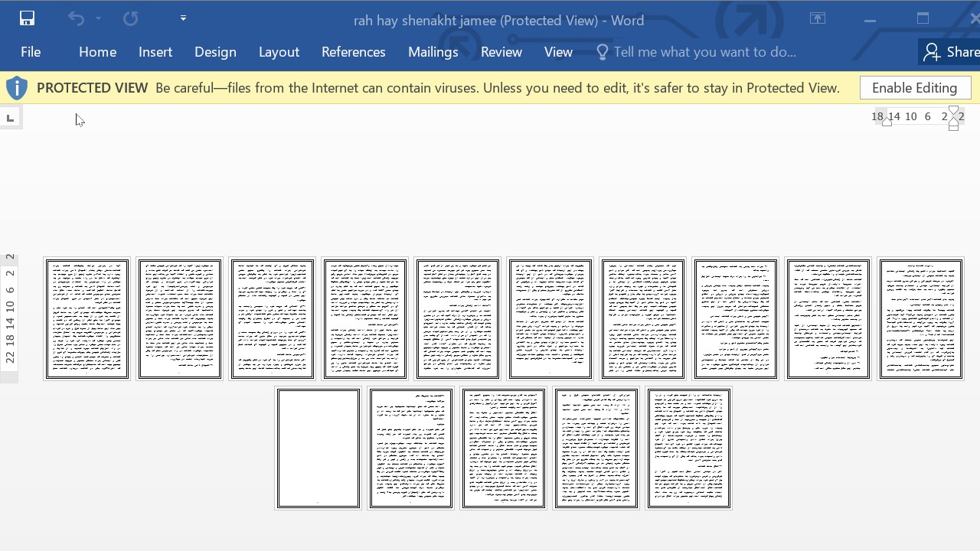Focus the 'Tell me what you want to do' field
Viewport: 980px width, 551px height.
pos(704,52)
